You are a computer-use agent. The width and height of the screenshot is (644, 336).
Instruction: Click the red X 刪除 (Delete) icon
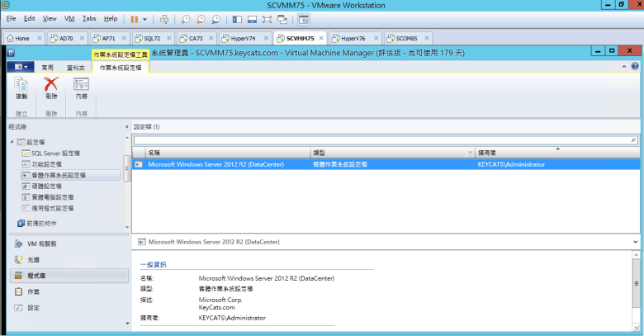click(51, 87)
